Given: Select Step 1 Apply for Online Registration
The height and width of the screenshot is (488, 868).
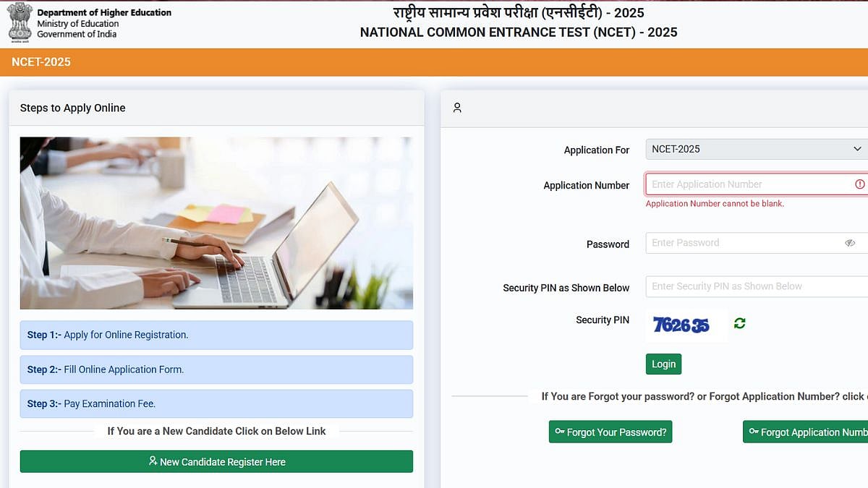Looking at the screenshot, I should tap(216, 335).
